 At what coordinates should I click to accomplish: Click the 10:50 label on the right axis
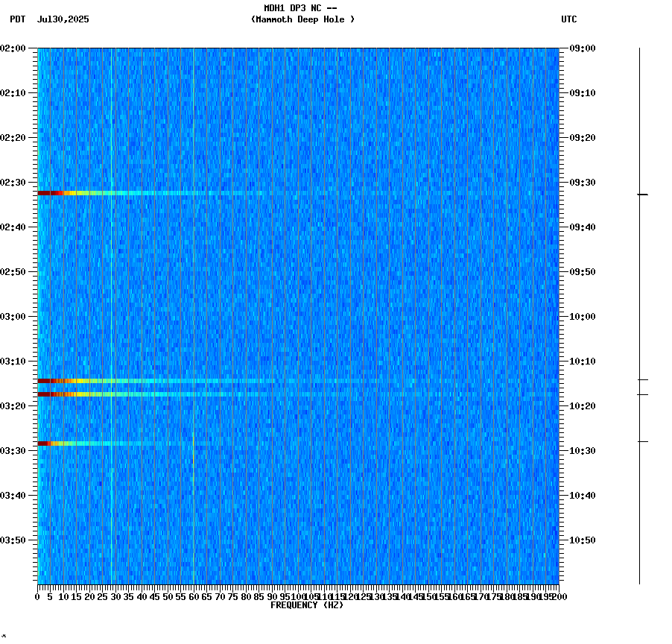(581, 539)
